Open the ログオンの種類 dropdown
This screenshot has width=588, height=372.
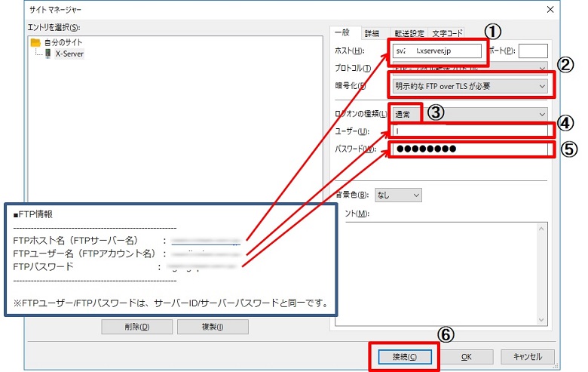pos(470,114)
